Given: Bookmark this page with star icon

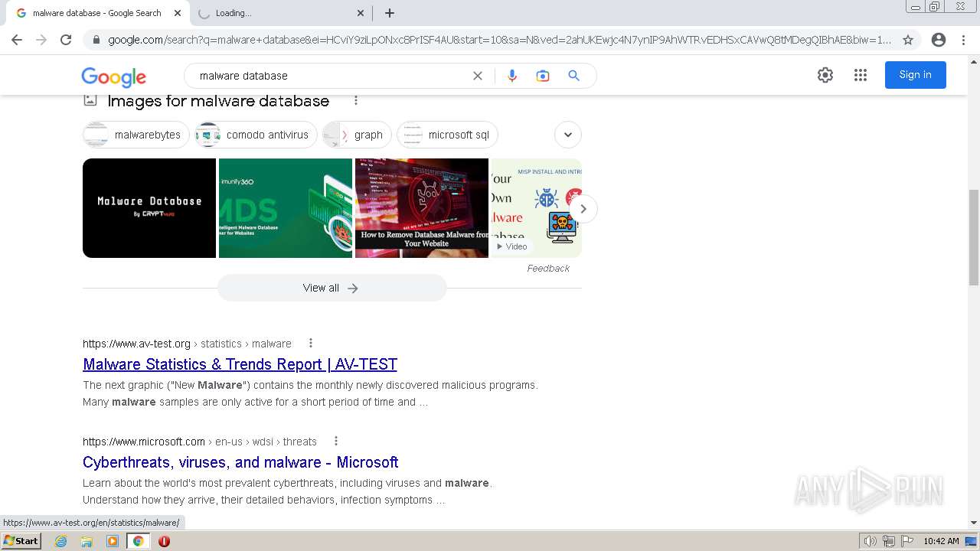Looking at the screenshot, I should 908,40.
